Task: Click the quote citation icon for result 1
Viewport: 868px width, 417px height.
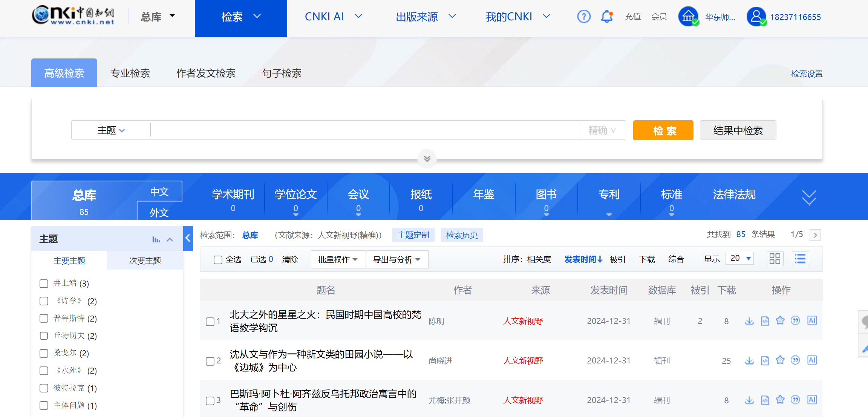Action: click(795, 321)
